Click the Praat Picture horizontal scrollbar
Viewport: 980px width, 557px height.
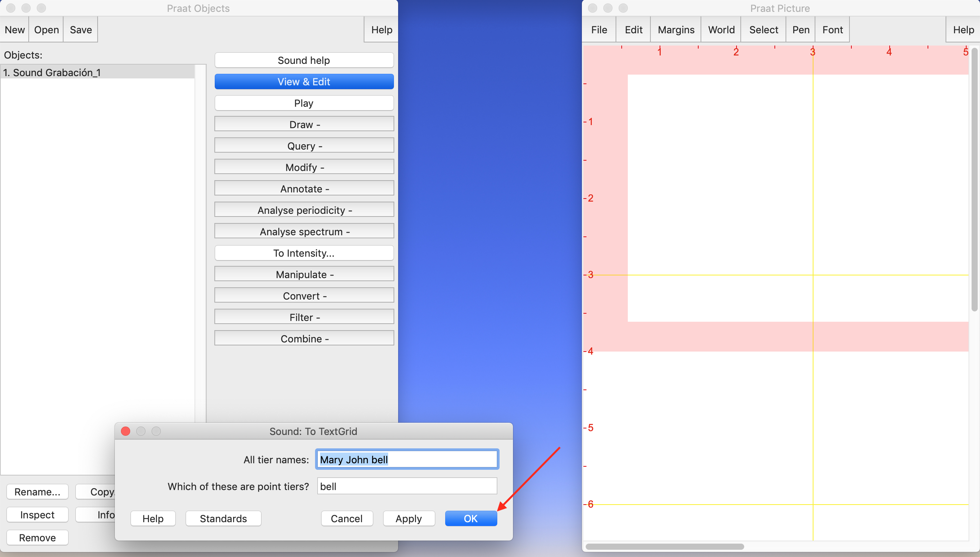[x=665, y=547]
